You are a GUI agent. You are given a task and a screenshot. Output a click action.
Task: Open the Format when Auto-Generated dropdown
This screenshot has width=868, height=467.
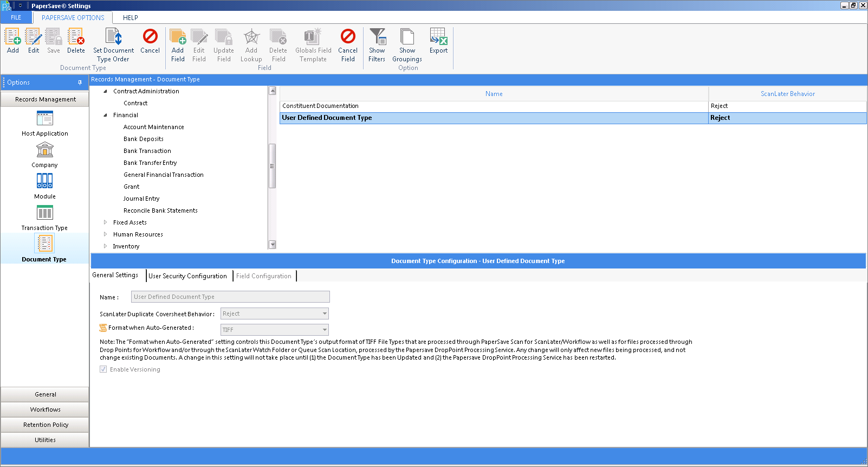tap(325, 330)
